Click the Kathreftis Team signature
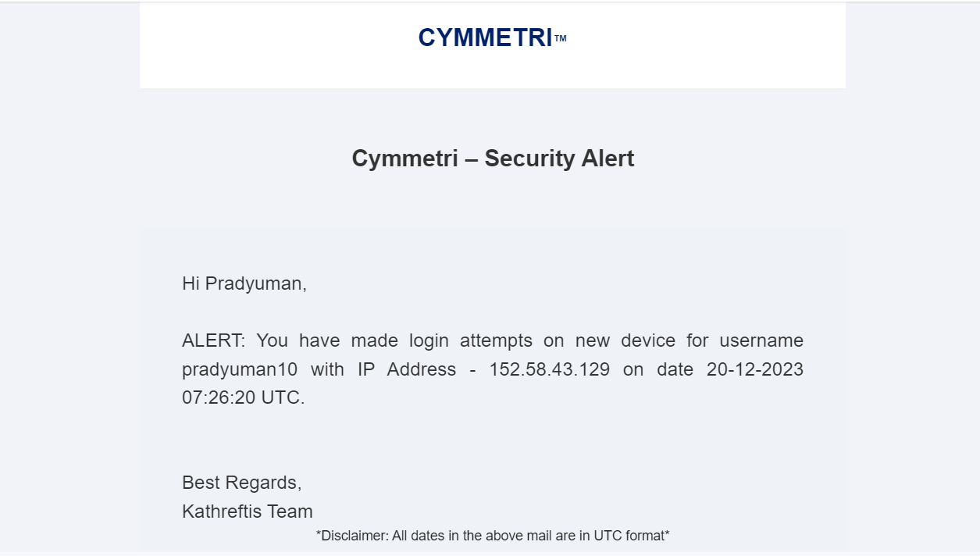Image resolution: width=980 pixels, height=556 pixels. [x=247, y=511]
